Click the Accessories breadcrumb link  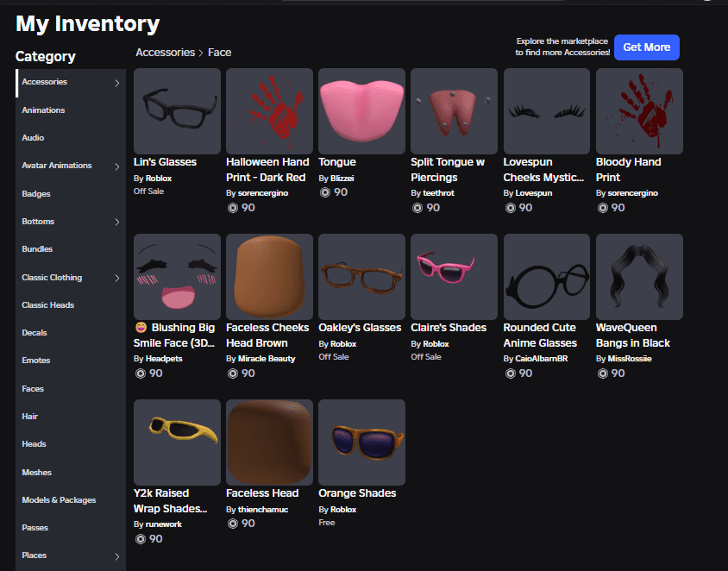pyautogui.click(x=166, y=53)
